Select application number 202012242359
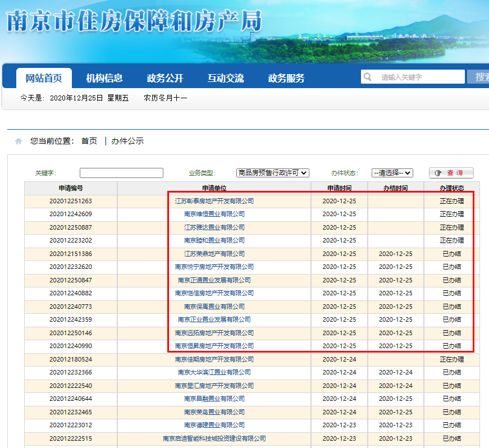The image size is (489, 448). click(x=71, y=319)
